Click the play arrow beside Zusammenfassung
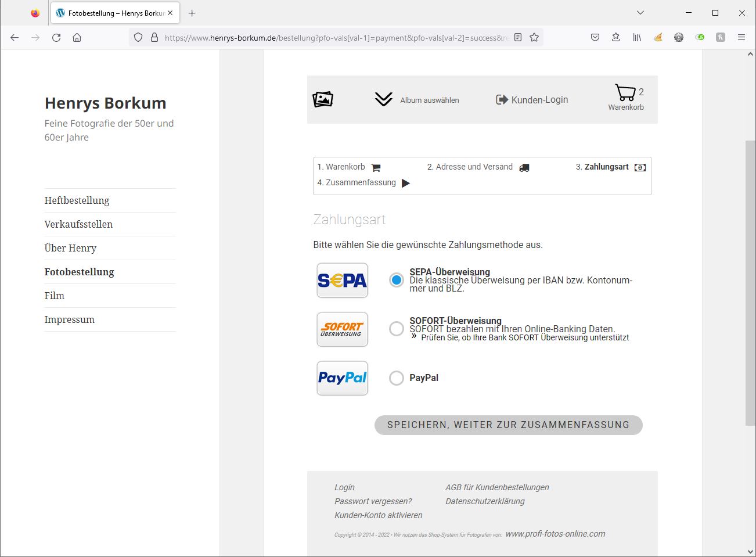Viewport: 756px width, 557px height. tap(406, 183)
